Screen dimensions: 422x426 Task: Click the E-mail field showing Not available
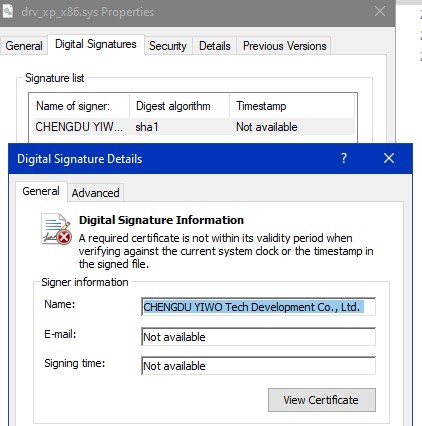coord(258,337)
